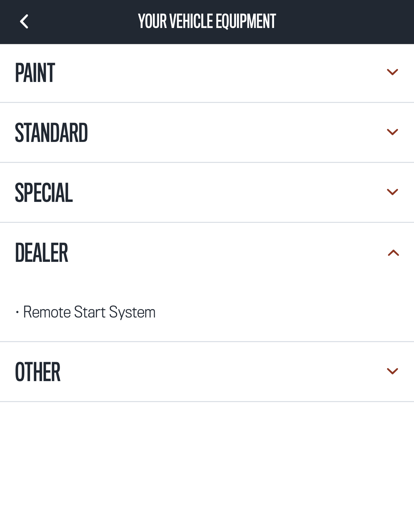
Task: Click the dark header bar right of the title
Action: click(343, 22)
